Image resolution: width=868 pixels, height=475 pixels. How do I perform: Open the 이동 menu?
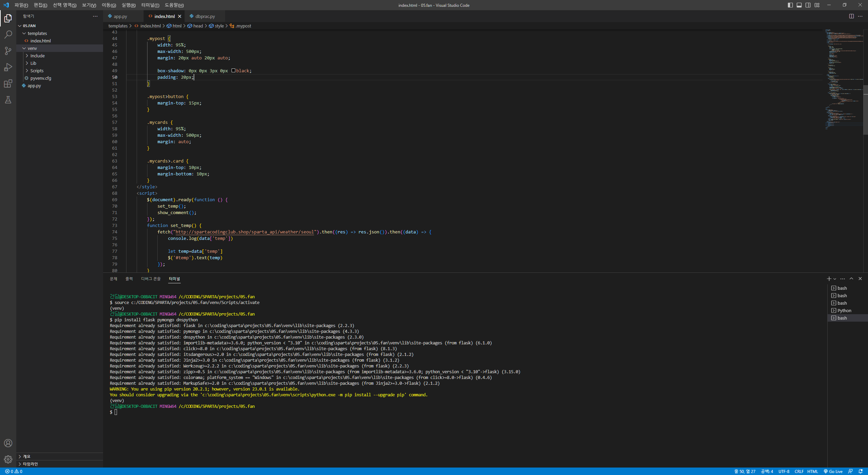click(x=109, y=5)
